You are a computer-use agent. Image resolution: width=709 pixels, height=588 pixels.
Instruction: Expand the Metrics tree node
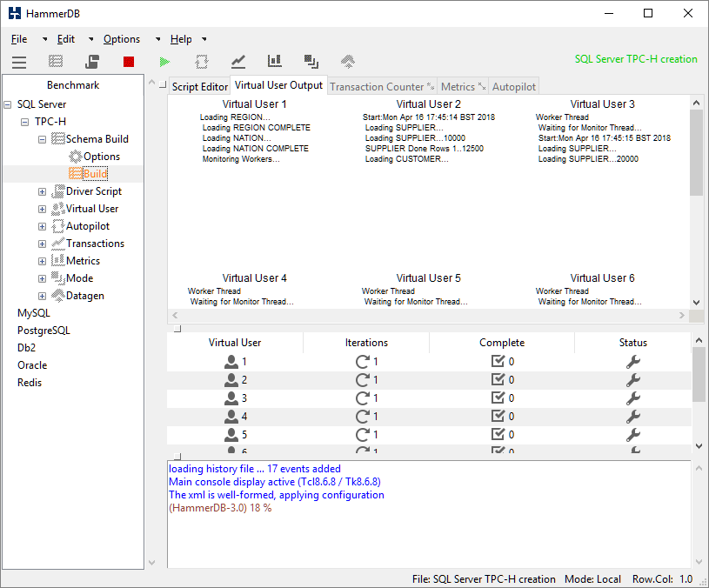pos(42,261)
